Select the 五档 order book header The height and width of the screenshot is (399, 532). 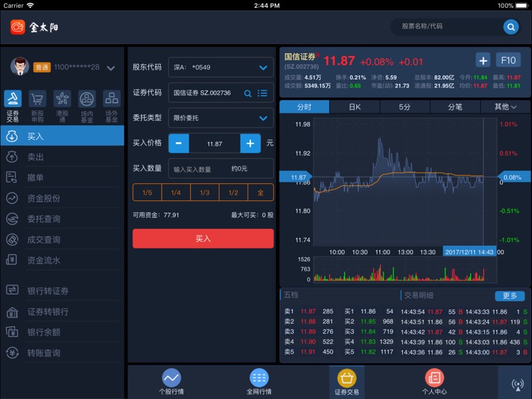pyautogui.click(x=291, y=295)
